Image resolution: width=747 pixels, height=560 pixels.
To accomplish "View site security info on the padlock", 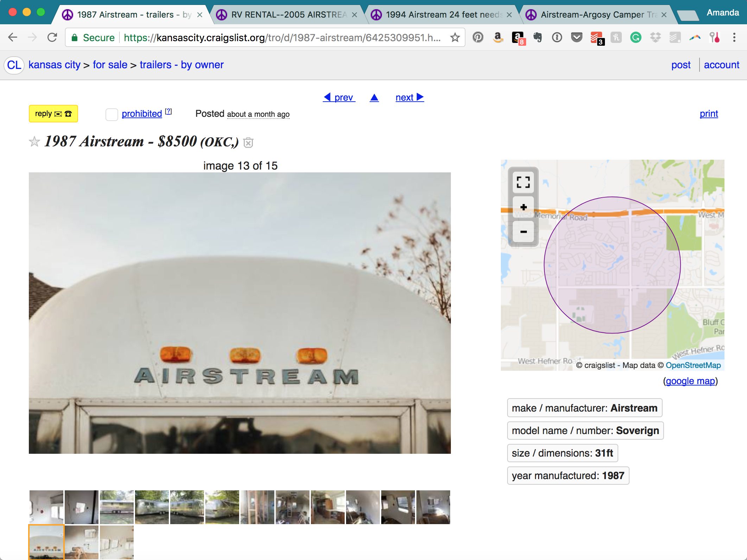I will point(75,37).
